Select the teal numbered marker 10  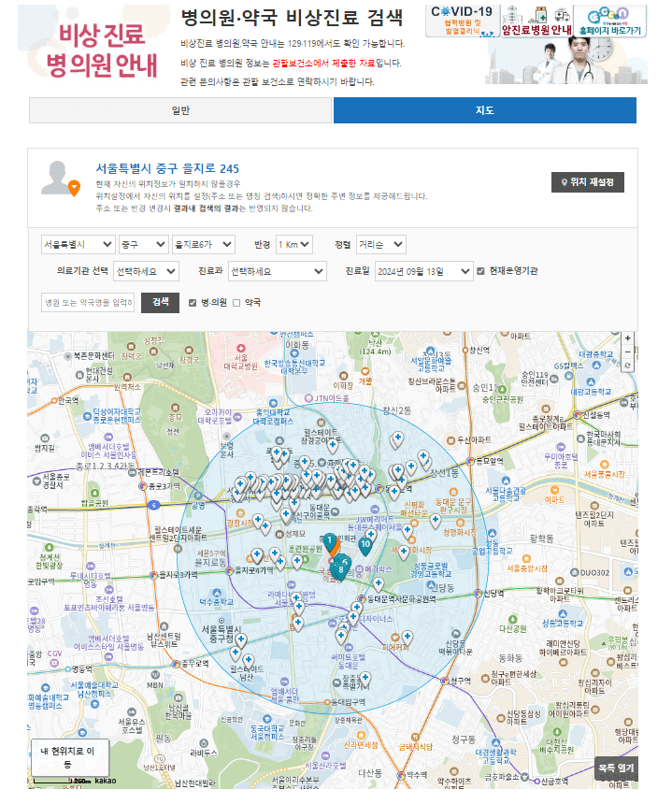[x=365, y=545]
